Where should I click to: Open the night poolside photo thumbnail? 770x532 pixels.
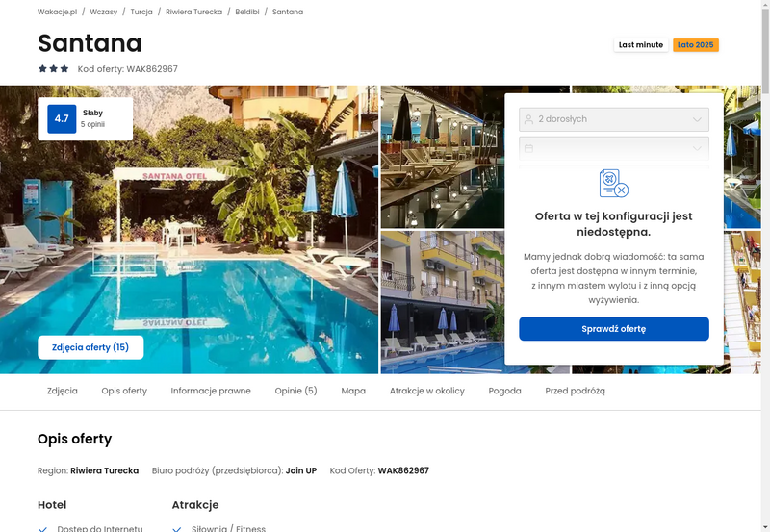(443, 157)
